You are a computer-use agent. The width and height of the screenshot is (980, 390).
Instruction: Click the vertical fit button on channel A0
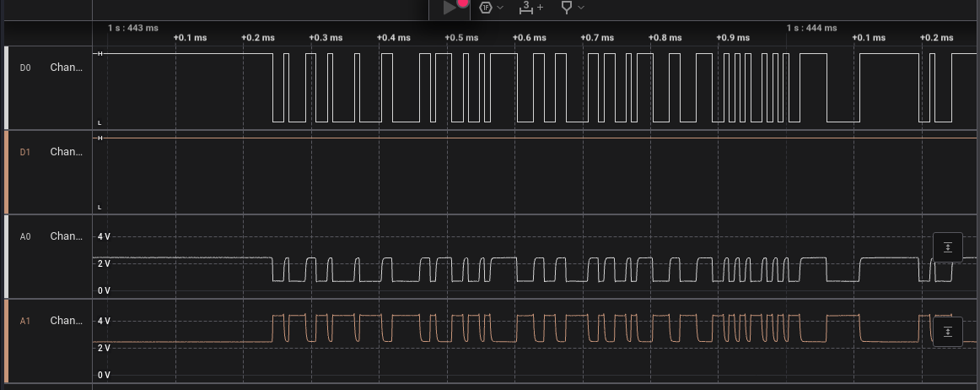(948, 247)
